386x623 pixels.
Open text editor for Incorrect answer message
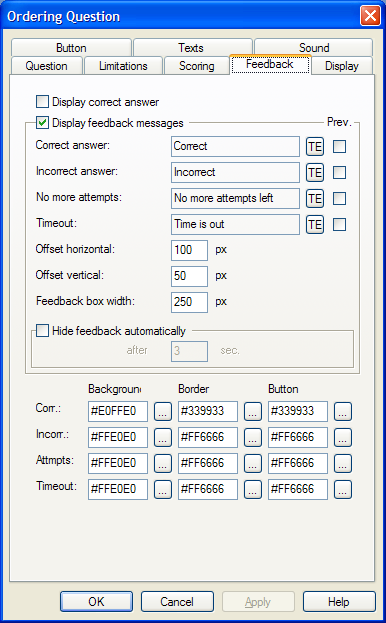[315, 172]
